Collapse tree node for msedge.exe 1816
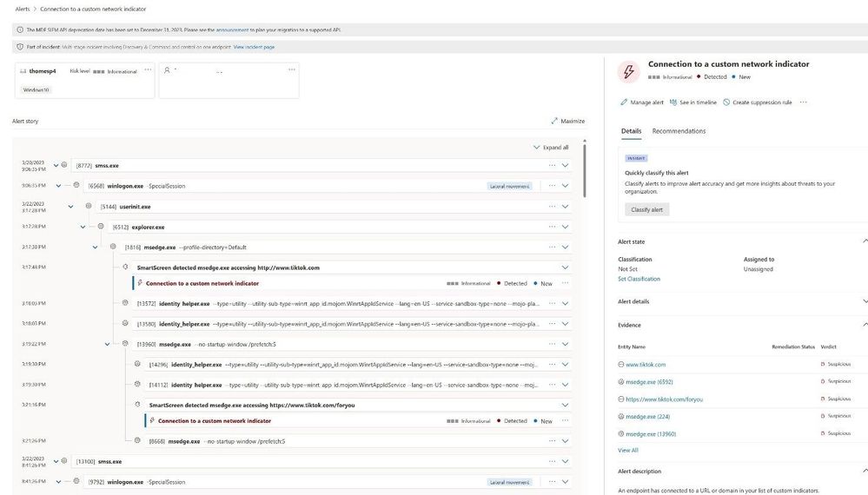The width and height of the screenshot is (868, 495). point(96,247)
